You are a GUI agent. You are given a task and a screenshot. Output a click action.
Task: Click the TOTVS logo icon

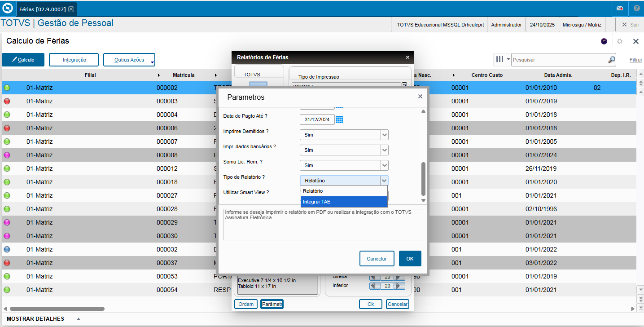8,9
